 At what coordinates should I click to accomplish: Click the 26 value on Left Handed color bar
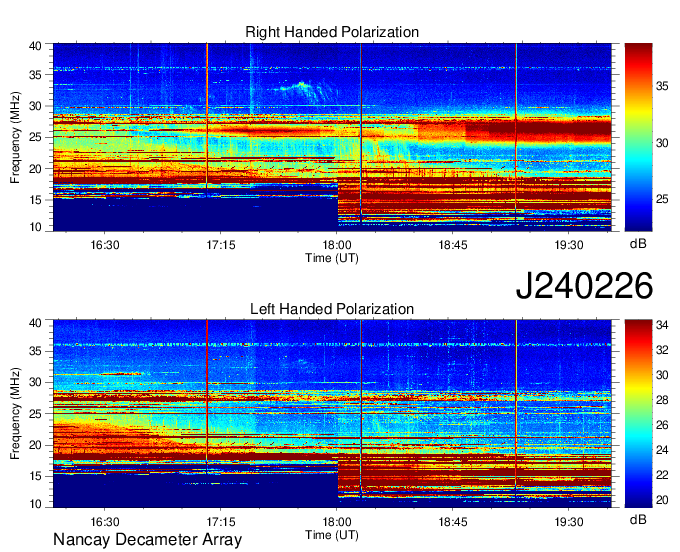pyautogui.click(x=662, y=425)
